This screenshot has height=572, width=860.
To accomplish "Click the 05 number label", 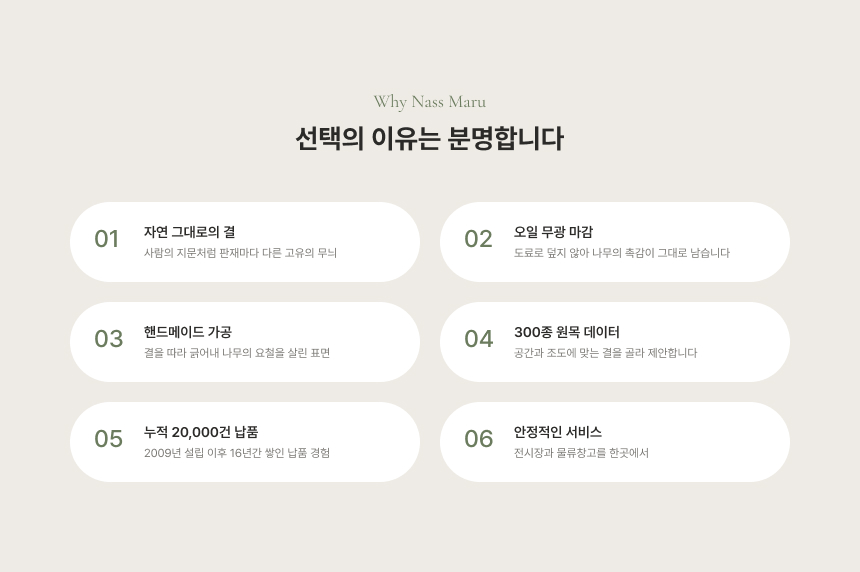I will 109,439.
